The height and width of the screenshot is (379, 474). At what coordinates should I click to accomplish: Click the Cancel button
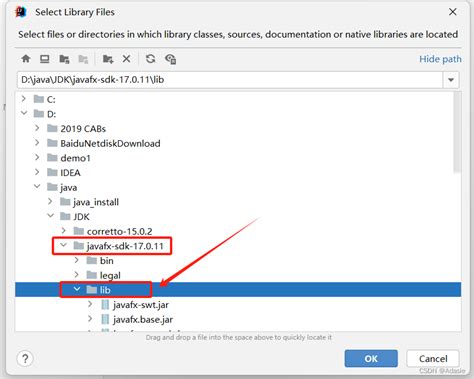433,359
